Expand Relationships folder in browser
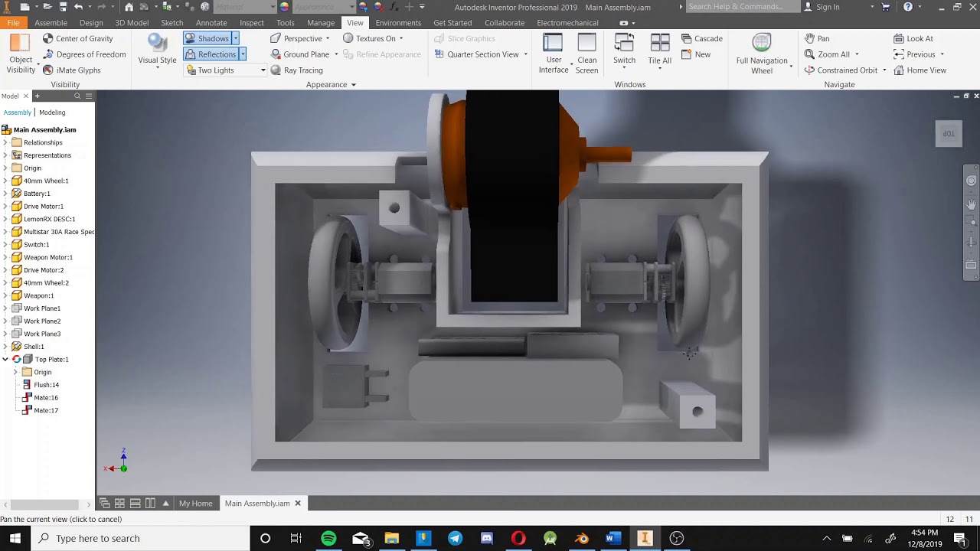Image resolution: width=980 pixels, height=551 pixels. (5, 142)
